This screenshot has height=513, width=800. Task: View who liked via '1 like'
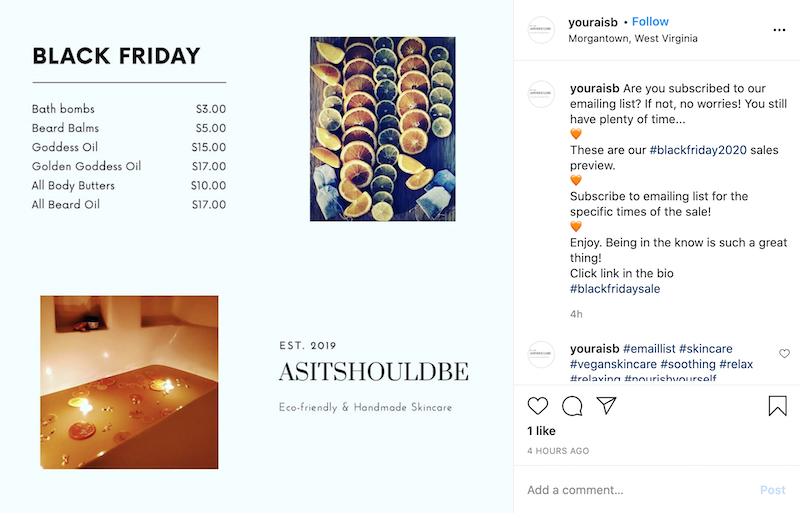coord(541,431)
